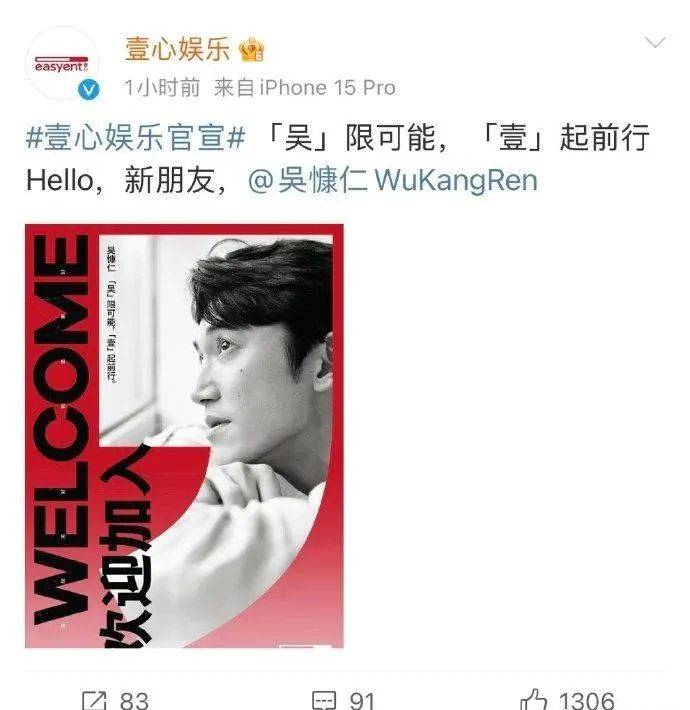Open comments via the speech bubble icon
The width and height of the screenshot is (690, 710).
pos(324,700)
